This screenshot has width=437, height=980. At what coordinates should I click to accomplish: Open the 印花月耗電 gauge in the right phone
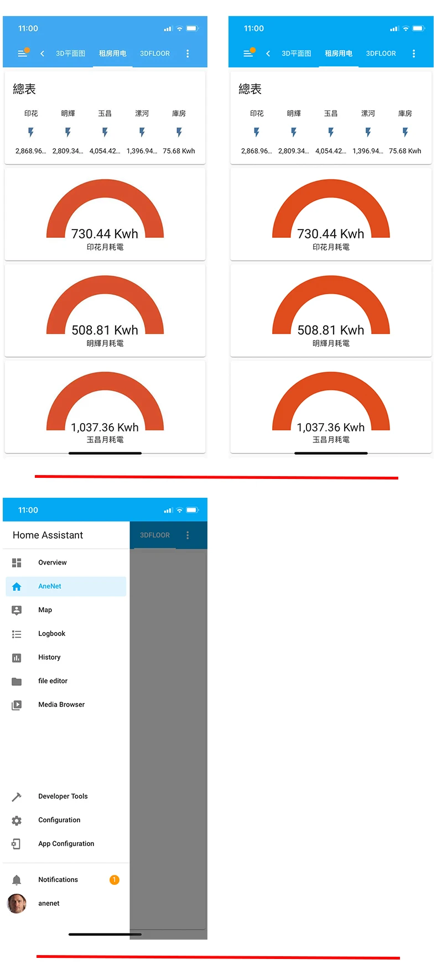coord(331,214)
